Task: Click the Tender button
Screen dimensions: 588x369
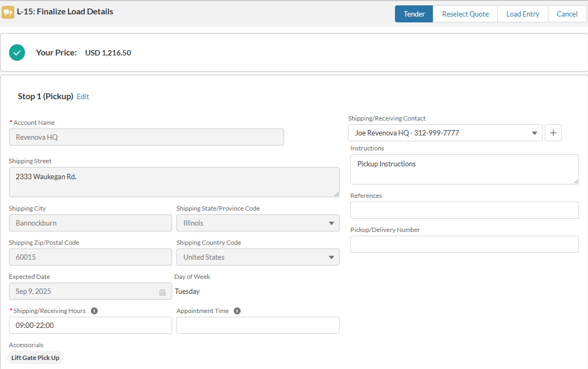Action: [414, 14]
